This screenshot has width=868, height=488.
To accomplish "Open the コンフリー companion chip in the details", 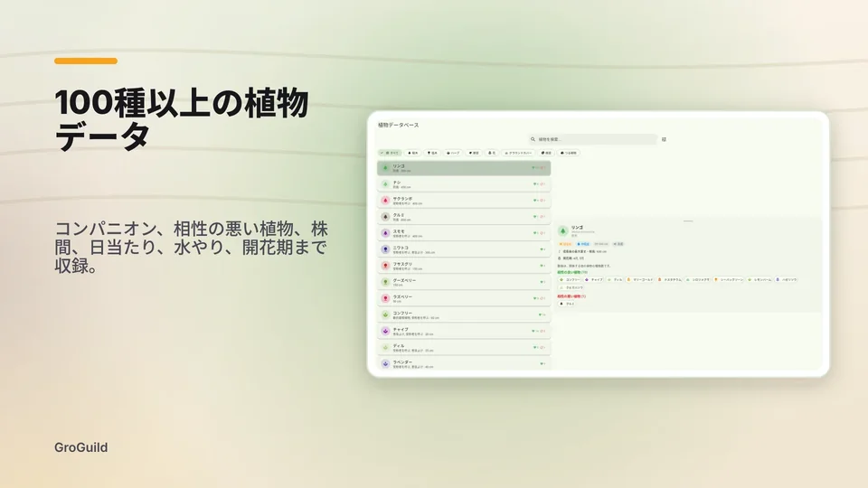I will (570, 280).
